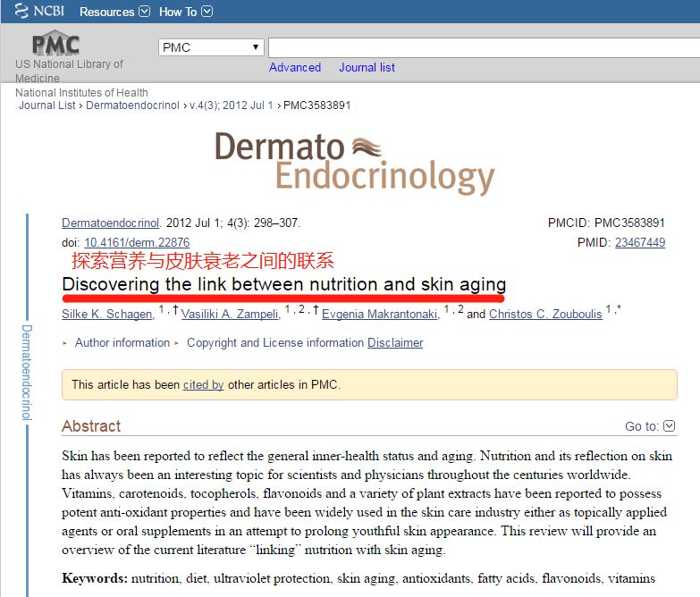
Task: Expand Copyright and License information section
Action: pyautogui.click(x=275, y=342)
